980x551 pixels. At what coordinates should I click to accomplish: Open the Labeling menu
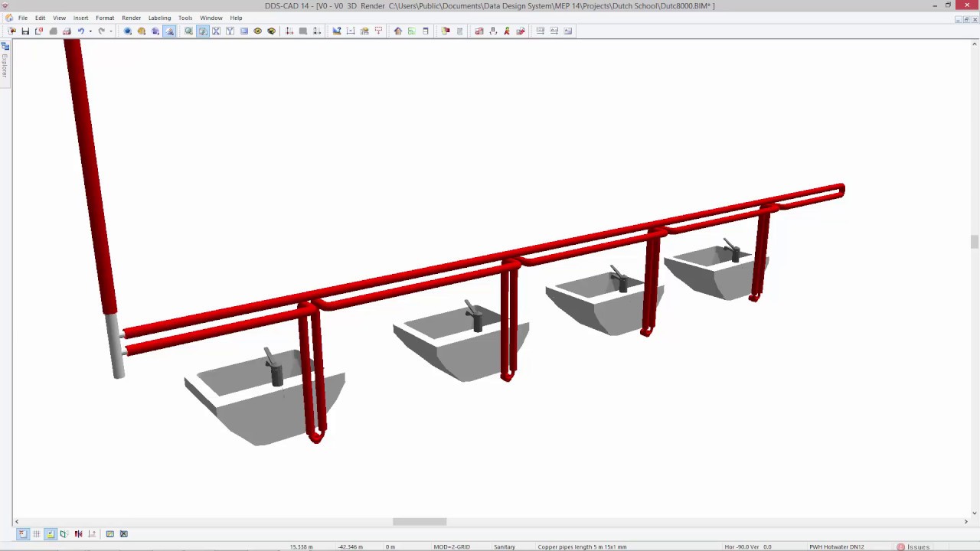click(x=159, y=18)
